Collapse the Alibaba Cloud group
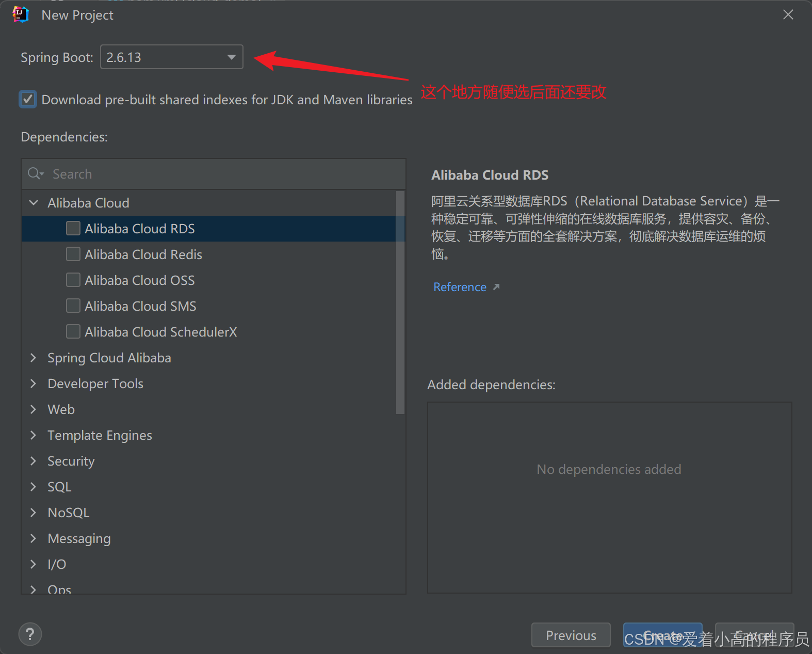The width and height of the screenshot is (812, 654). [34, 203]
